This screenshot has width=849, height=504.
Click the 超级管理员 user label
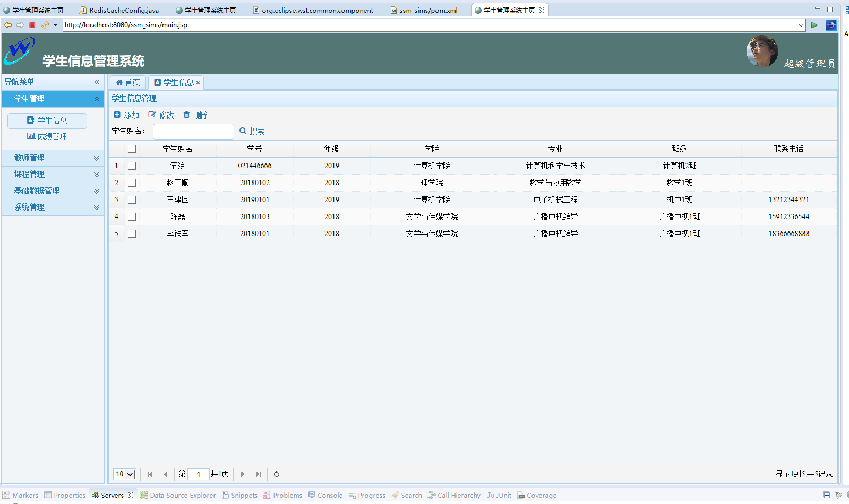(809, 64)
